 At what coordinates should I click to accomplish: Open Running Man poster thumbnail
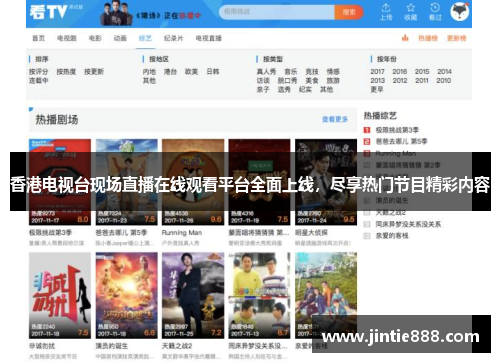pyautogui.click(x=193, y=182)
